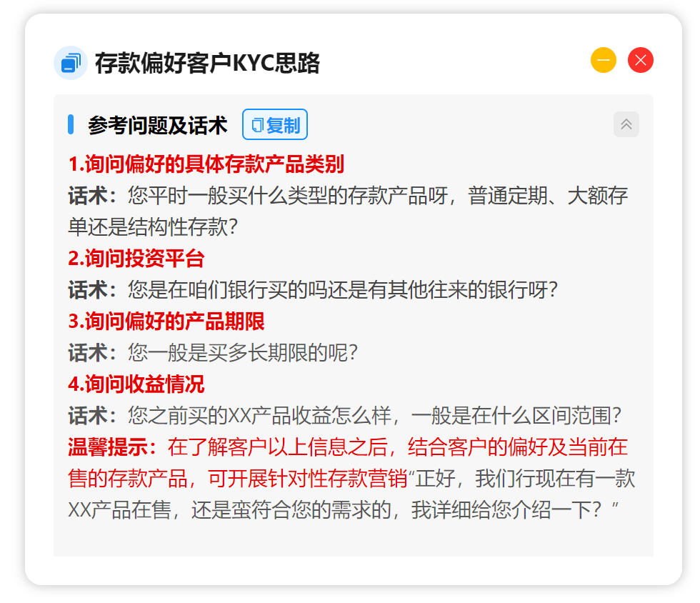Click the blue stacked-cards icon beside the title

tap(71, 63)
